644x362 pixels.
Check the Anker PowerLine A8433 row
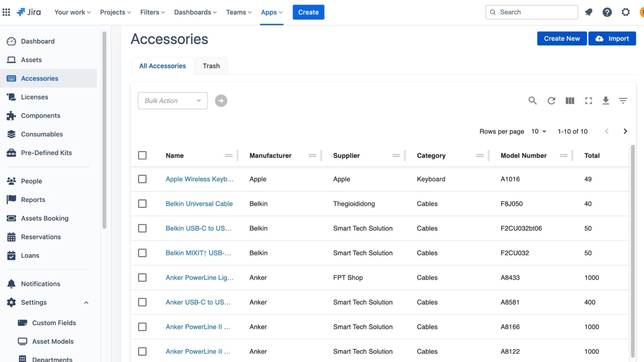point(142,278)
